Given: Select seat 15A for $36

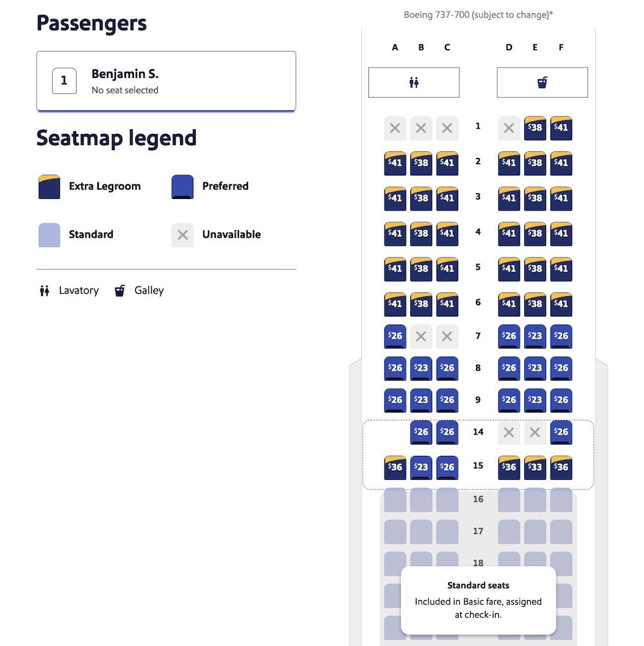Looking at the screenshot, I should coord(395,467).
